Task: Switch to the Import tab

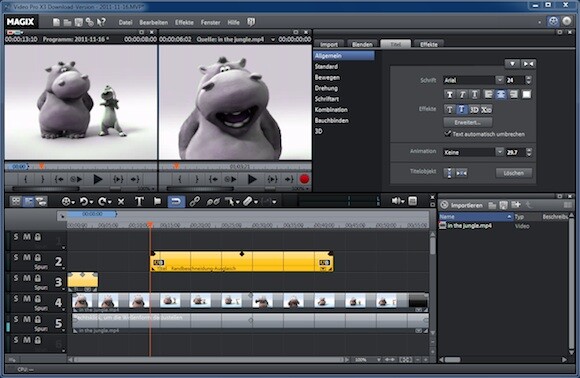Action: [329, 44]
